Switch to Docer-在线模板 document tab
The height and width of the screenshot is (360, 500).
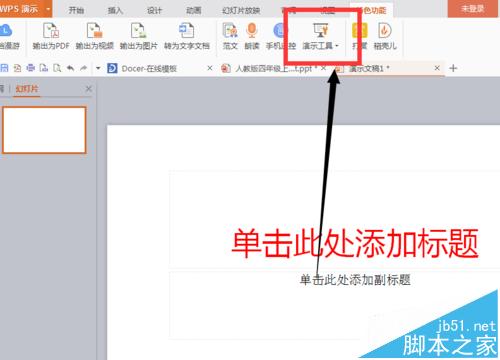(149, 69)
